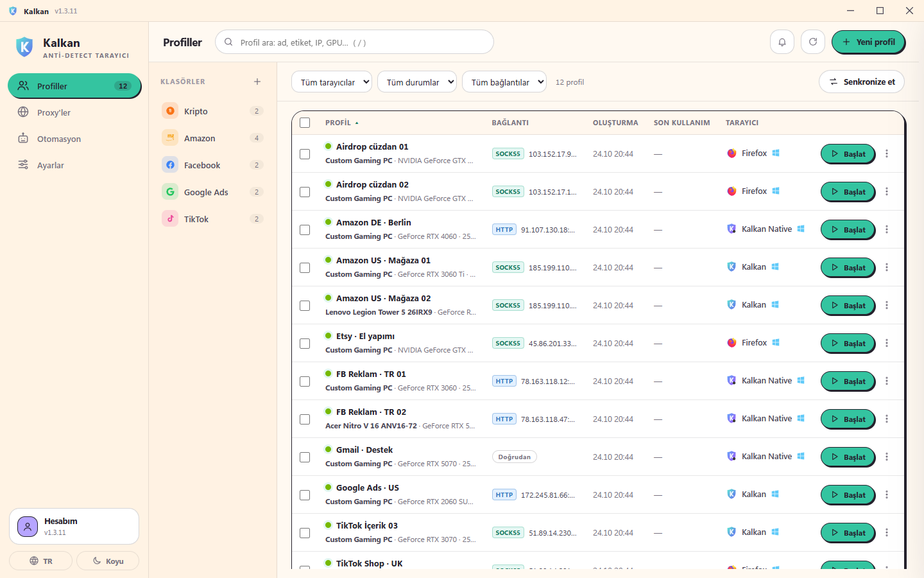Open Ayarlar in the sidebar
This screenshot has height=578, width=924.
point(74,165)
